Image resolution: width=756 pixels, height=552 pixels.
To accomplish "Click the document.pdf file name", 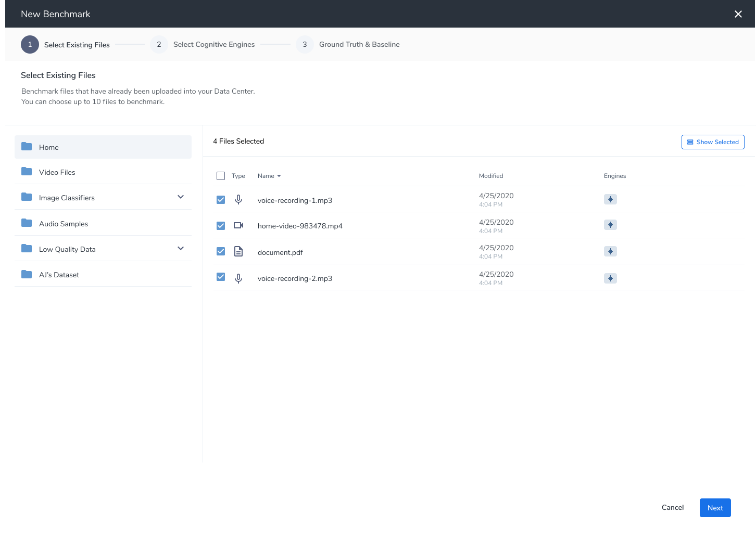I will (x=280, y=252).
